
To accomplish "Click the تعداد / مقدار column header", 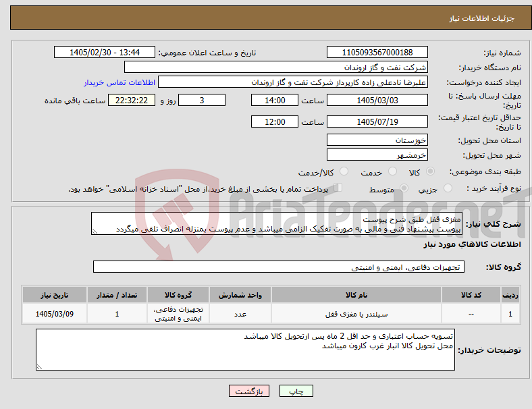I will click(117, 295).
